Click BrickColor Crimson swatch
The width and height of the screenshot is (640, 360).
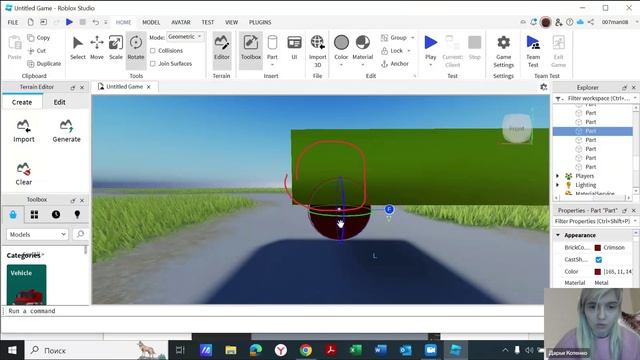(598, 248)
